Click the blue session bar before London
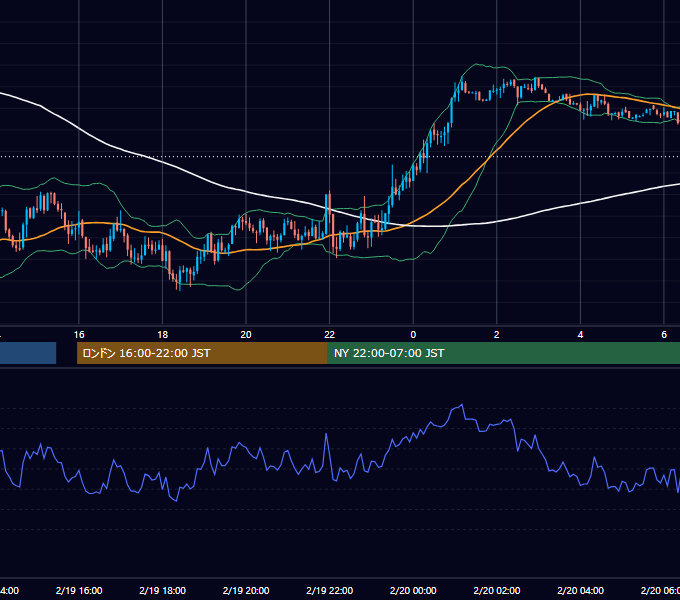 28,353
